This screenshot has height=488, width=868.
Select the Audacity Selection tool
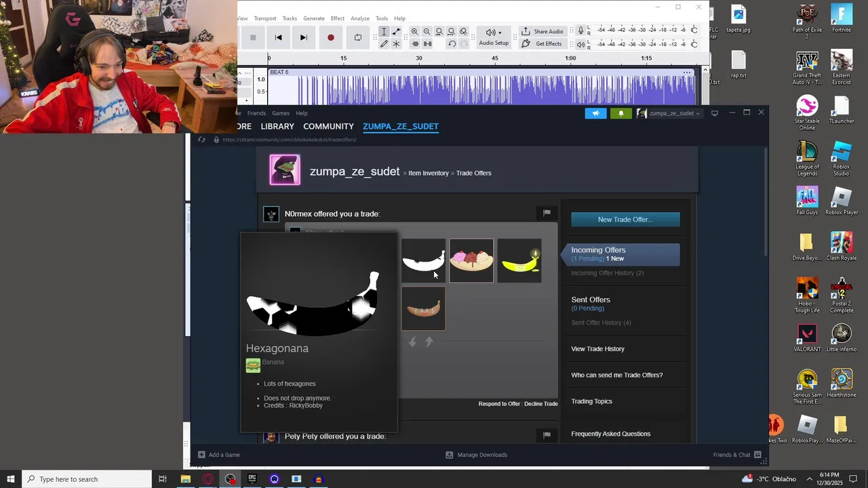384,32
